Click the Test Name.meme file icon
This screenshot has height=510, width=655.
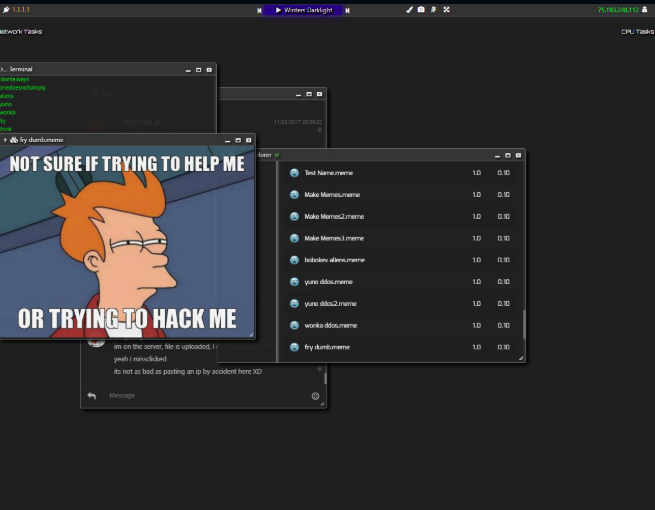(294, 173)
